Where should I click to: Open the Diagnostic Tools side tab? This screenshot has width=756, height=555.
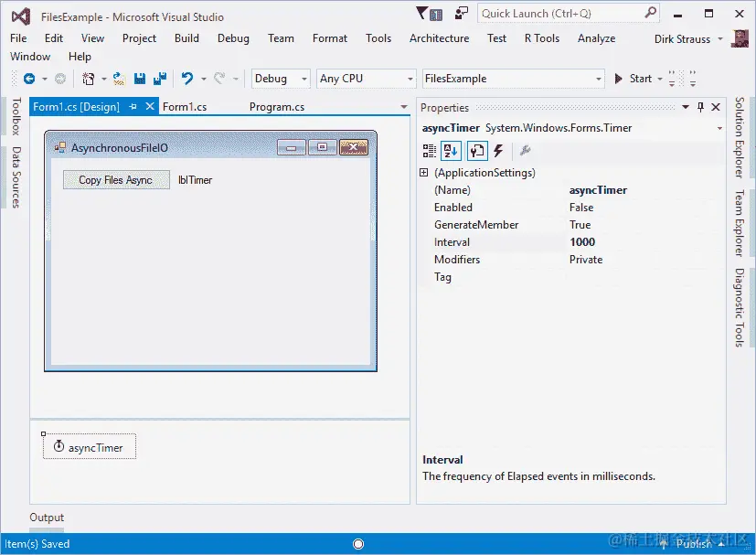click(740, 307)
